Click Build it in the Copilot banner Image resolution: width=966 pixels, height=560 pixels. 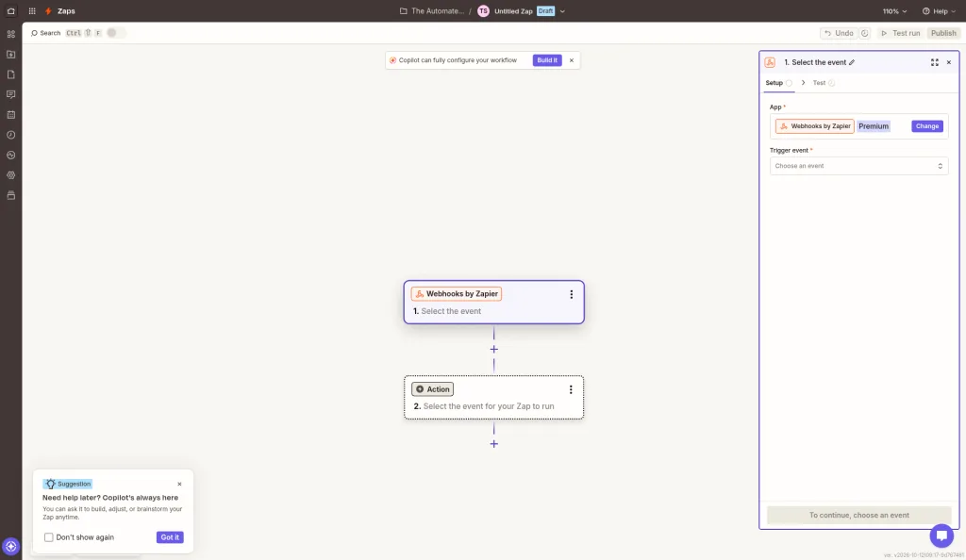click(547, 60)
